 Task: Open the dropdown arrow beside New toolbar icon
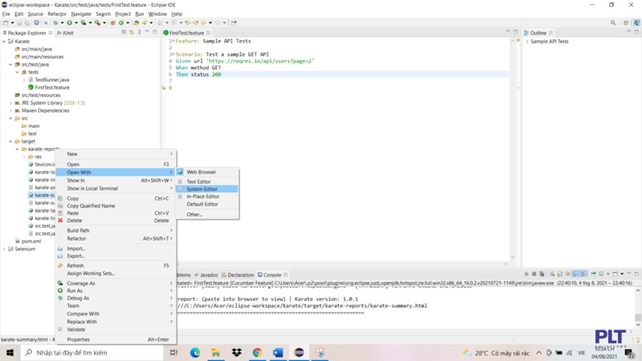tap(12, 23)
